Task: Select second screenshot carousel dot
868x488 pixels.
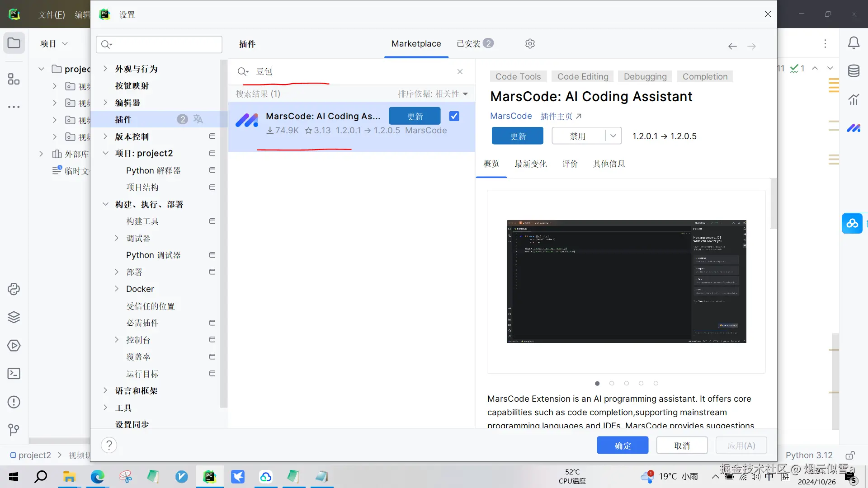Action: (612, 383)
